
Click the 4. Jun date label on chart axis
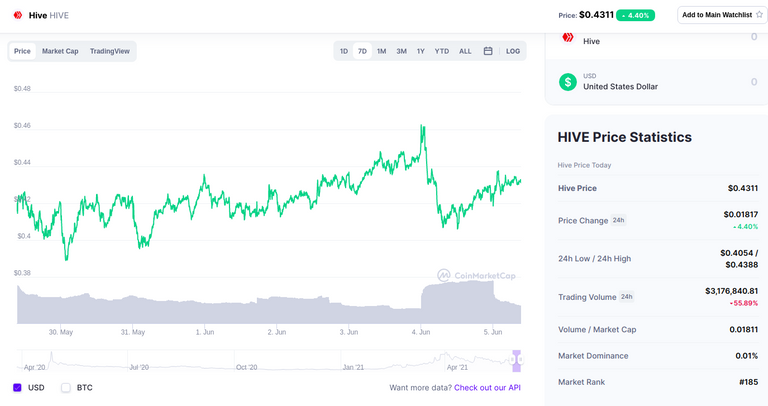(421, 332)
